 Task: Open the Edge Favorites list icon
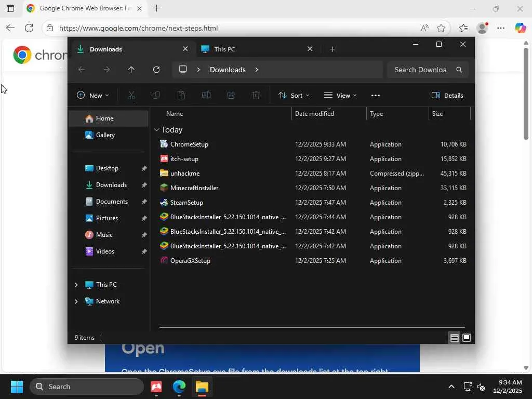coord(463,28)
